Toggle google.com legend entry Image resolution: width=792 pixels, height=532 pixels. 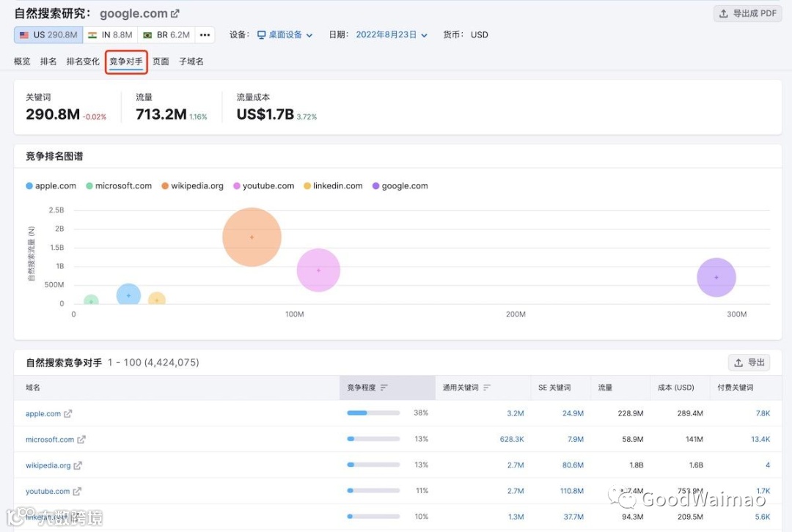pos(400,185)
